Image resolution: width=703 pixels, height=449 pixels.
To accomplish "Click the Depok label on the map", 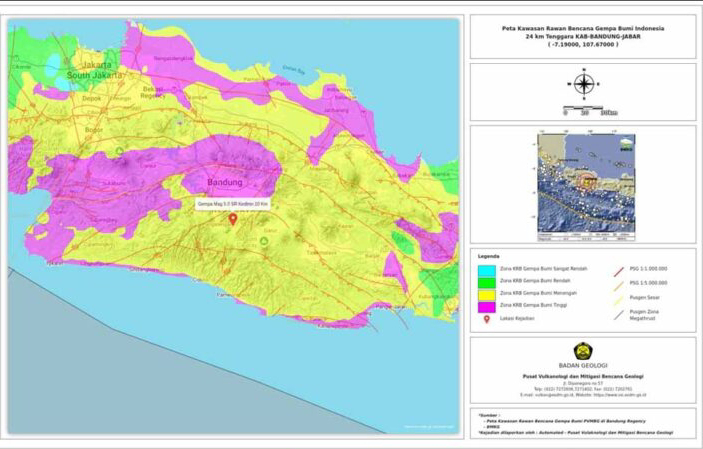I will coord(91,98).
